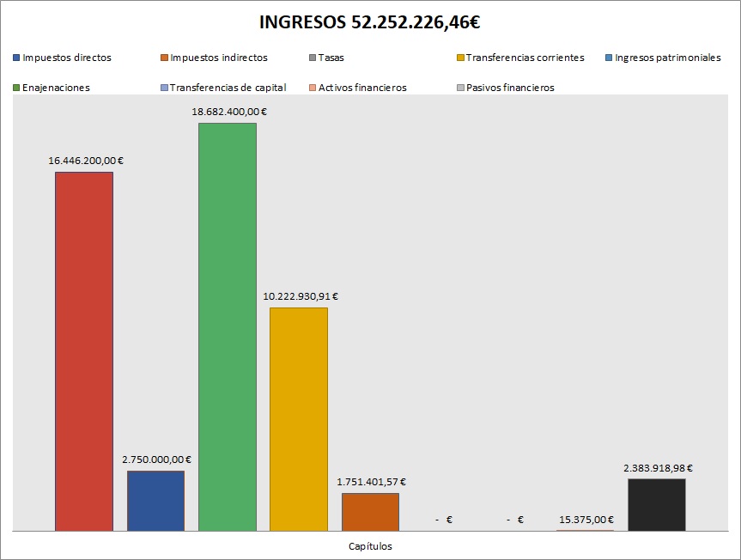This screenshot has height=560, width=741.
Task: Click the Enajenaciones legend entry text
Action: coord(57,88)
